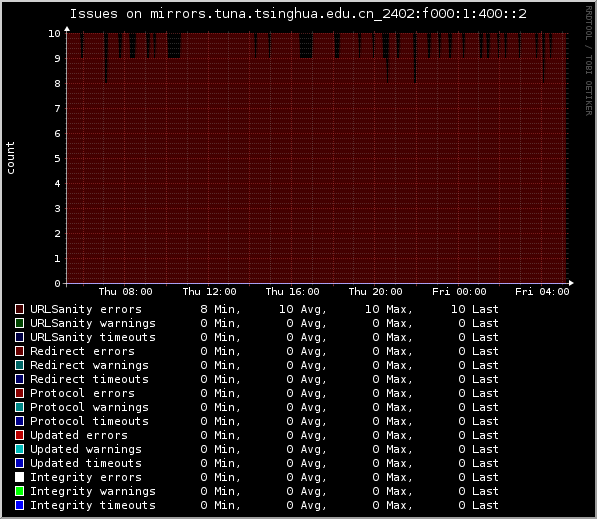The image size is (597, 519).
Task: Click the RRDTOOL / TOBI OETIKER watermark
Action: coord(589,61)
